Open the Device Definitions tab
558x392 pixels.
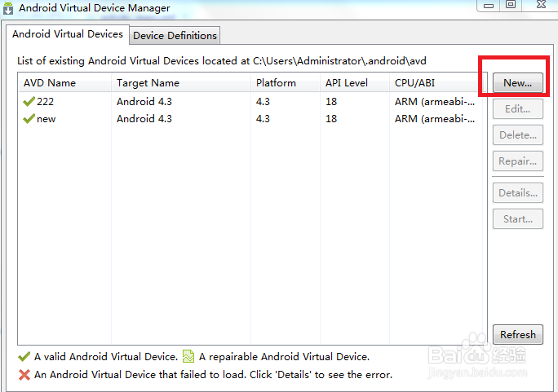pyautogui.click(x=175, y=36)
